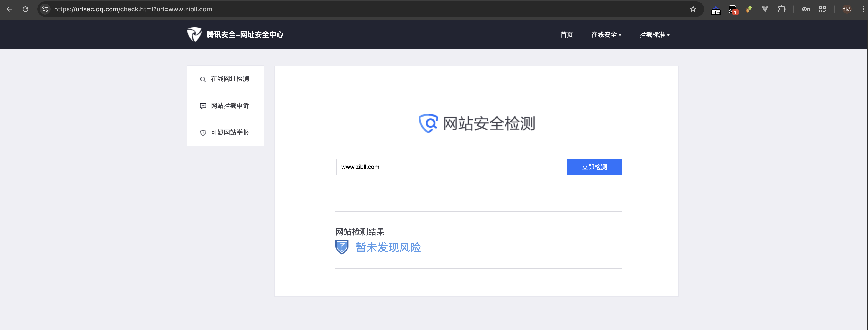Click the Tencent Security shield logo
The height and width of the screenshot is (330, 868).
194,34
